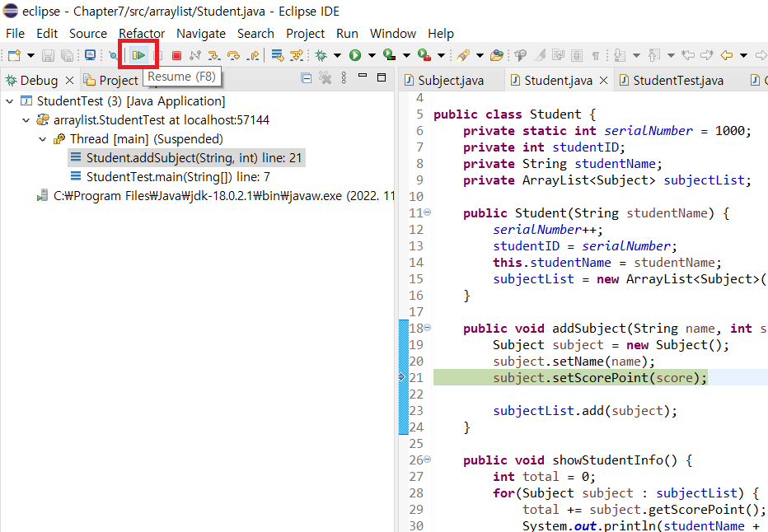Collapse the arraylist.StudentTest at localhost node
The height and width of the screenshot is (532, 768).
26,120
